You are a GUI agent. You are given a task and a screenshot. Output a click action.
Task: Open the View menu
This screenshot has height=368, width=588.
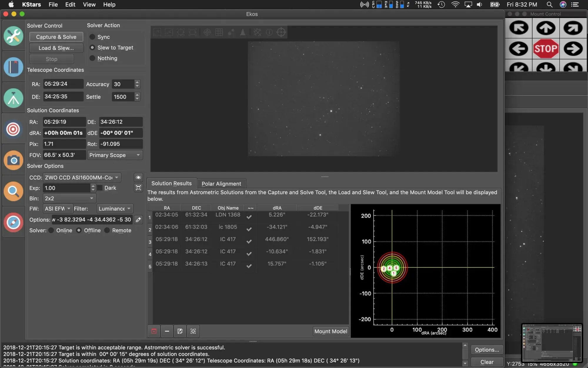pos(89,4)
